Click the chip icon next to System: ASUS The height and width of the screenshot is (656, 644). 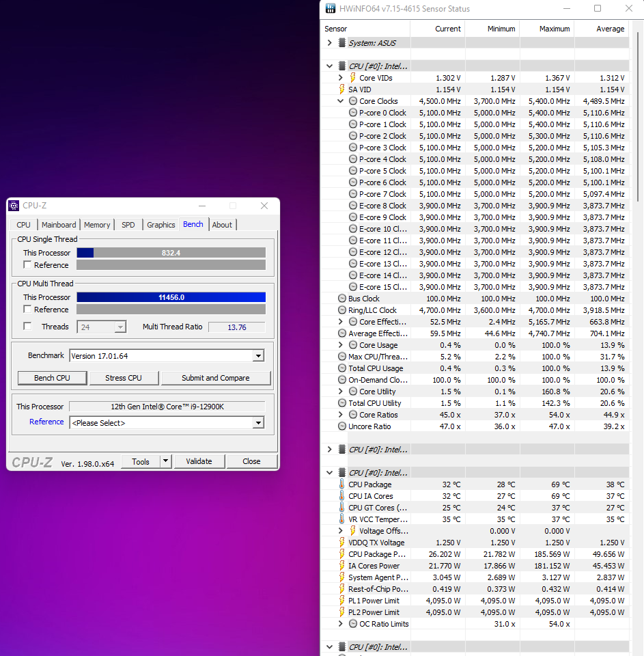[342, 42]
